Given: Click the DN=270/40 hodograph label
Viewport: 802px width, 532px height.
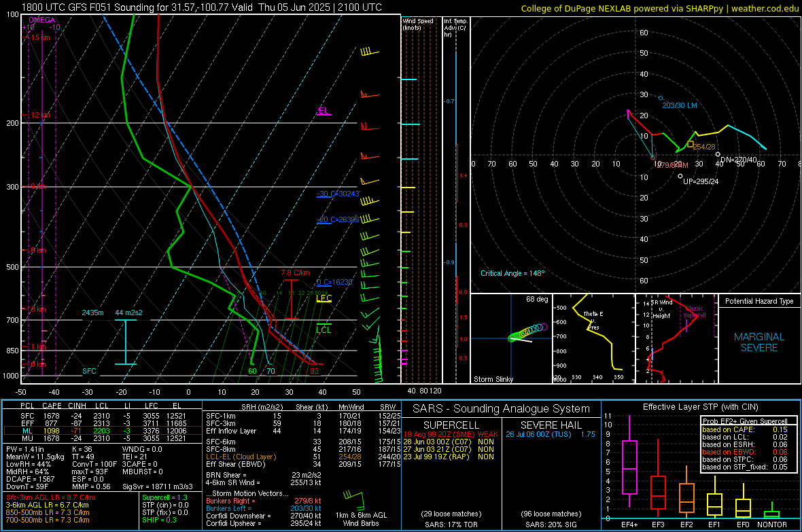Looking at the screenshot, I should (x=738, y=160).
